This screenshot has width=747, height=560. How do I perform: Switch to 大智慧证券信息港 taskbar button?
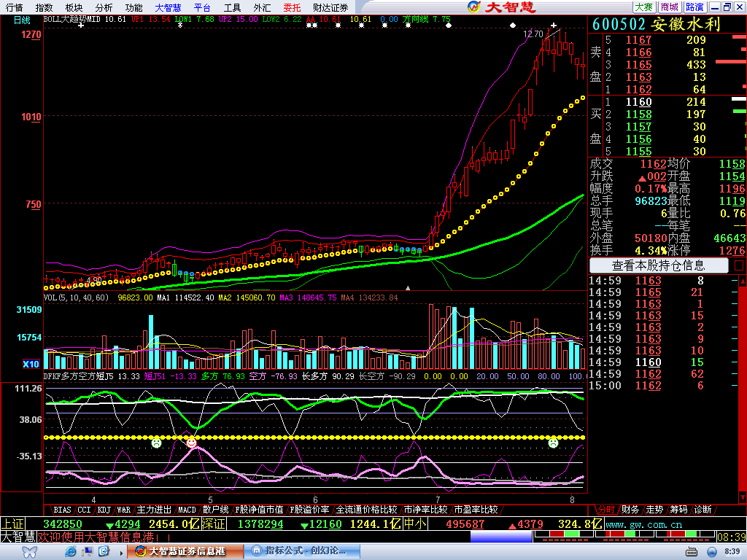pos(185,551)
